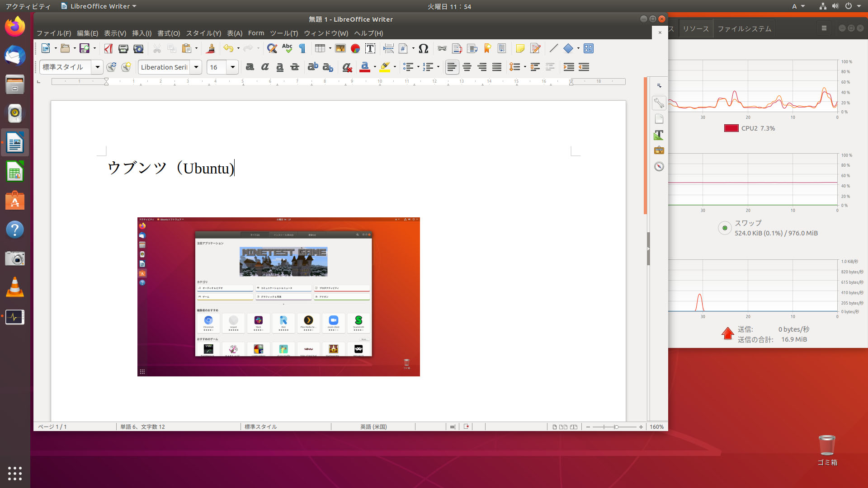
Task: Apply red font color swatch button
Action: coord(364,67)
